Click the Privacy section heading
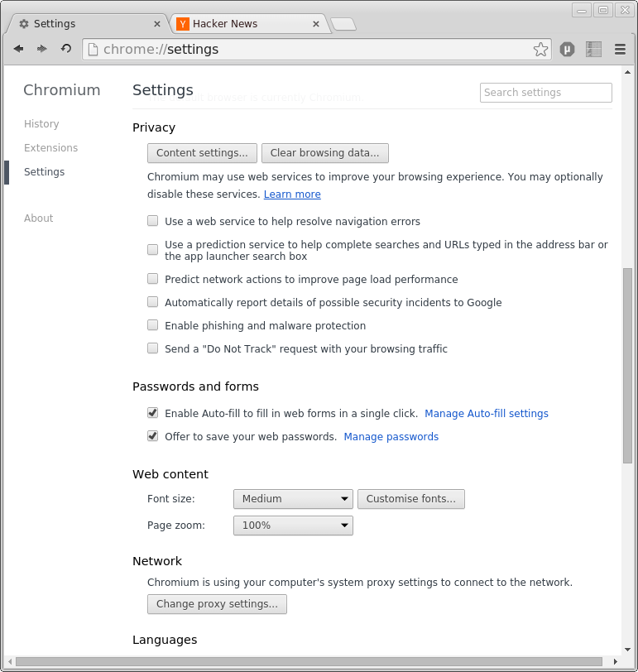The image size is (638, 672). tap(154, 127)
